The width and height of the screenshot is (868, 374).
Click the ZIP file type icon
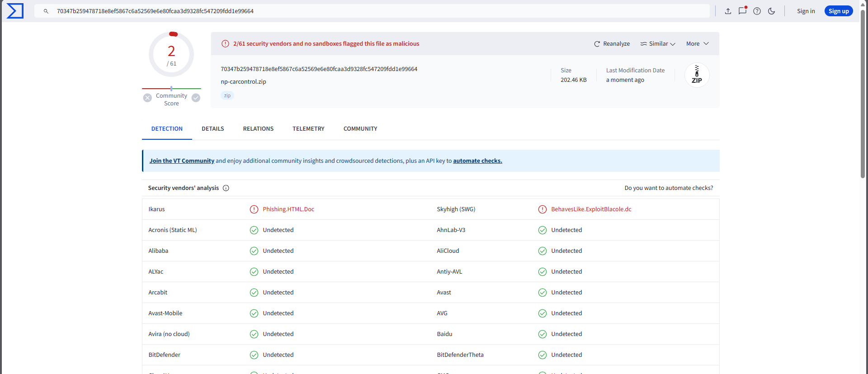[x=697, y=75]
